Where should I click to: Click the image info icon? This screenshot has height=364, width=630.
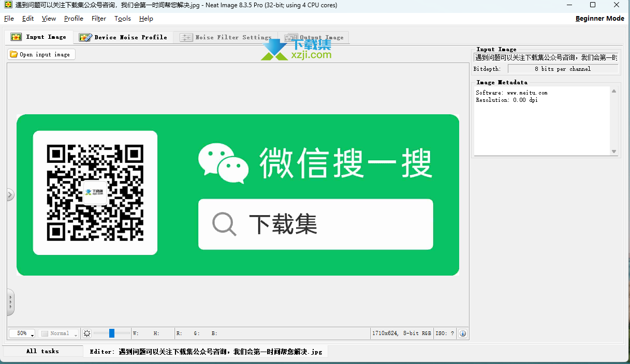tap(463, 333)
